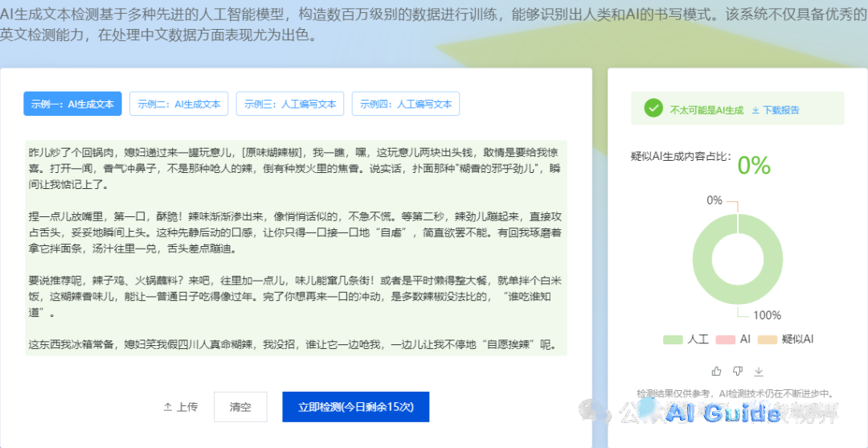Click the 检测结果仅供参考 disclaimer text
The image size is (868, 448).
pos(735,394)
